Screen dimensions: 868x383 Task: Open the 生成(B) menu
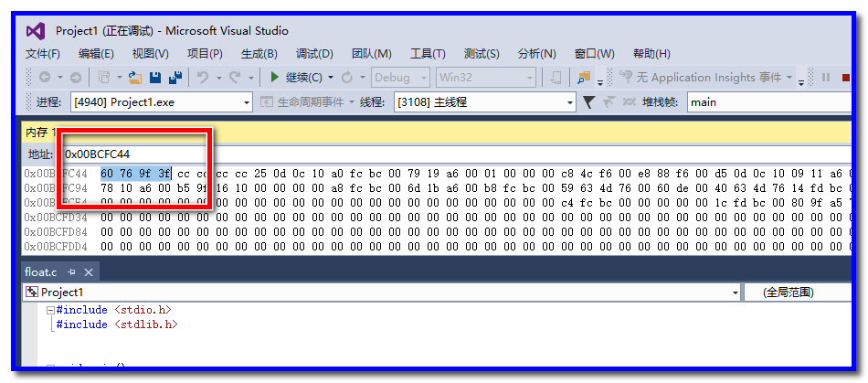click(259, 54)
